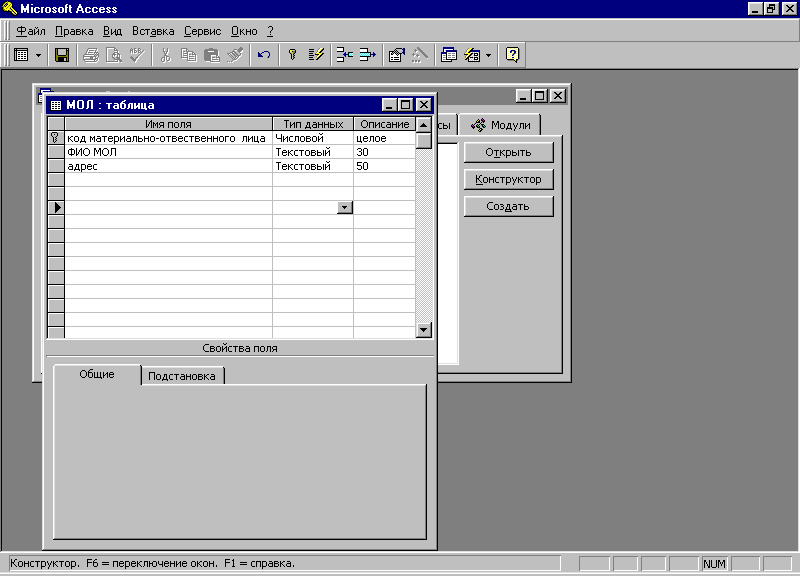Click the 'целое' description cell
This screenshot has height=576, width=800.
point(384,138)
